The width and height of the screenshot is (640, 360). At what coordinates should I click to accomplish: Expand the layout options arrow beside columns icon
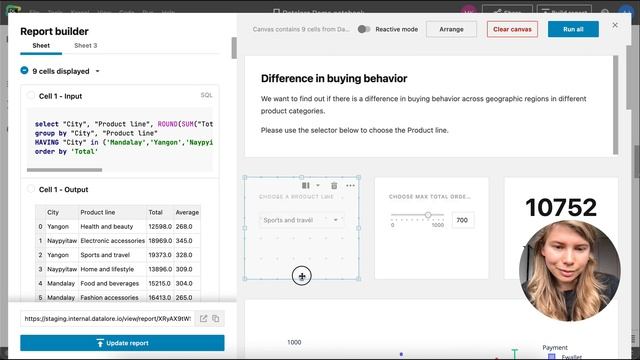(318, 186)
